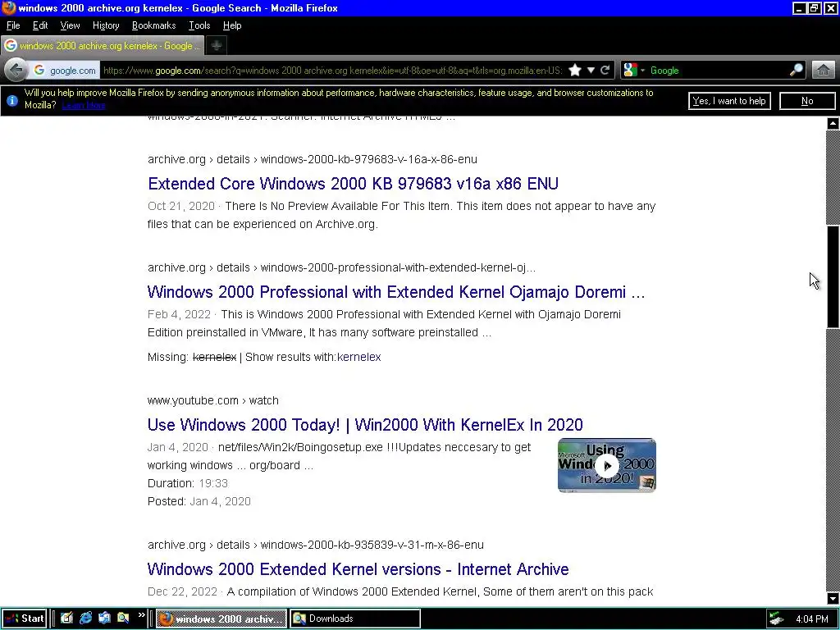Viewport: 840px width, 630px height.
Task: Click the 'archive.org › details › windows-2000-kb-979683' breadcrumb
Action: [313, 159]
